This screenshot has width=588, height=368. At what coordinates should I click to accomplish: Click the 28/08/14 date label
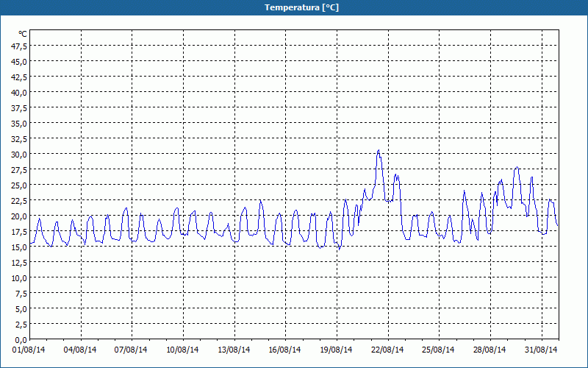point(490,350)
